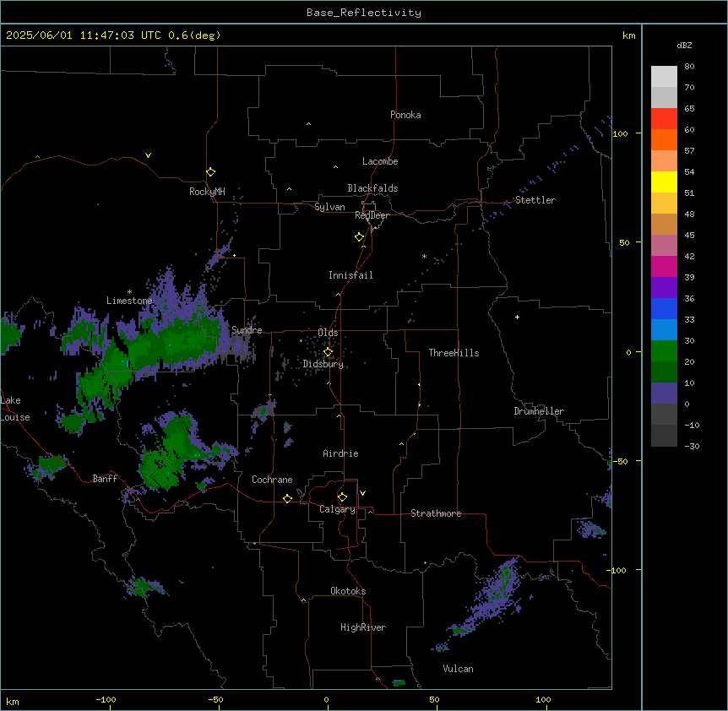
Task: Click the Stettler city label
Action: coord(535,200)
